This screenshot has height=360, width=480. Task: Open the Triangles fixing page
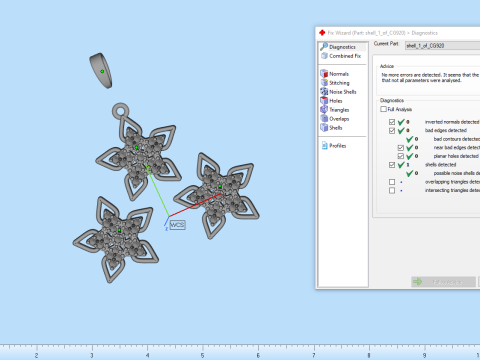(x=335, y=110)
